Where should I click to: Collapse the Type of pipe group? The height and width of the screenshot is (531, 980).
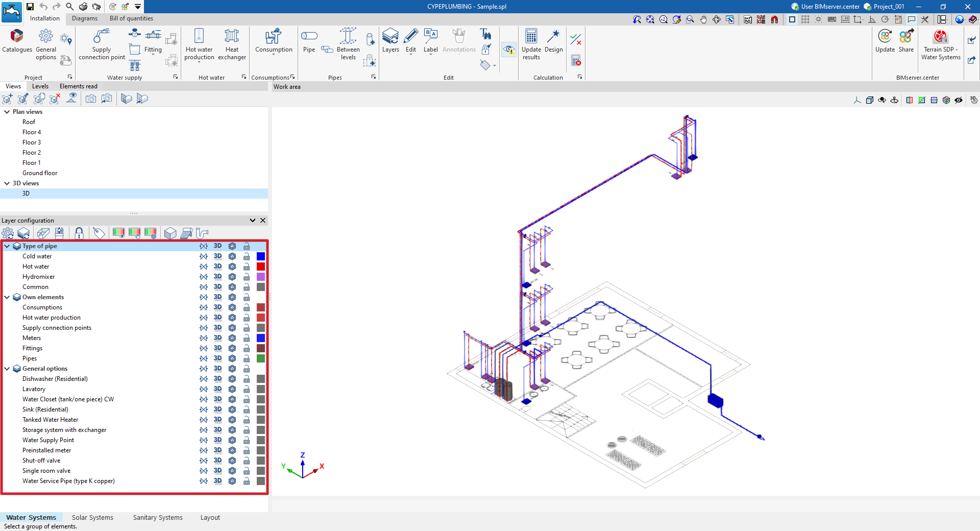(x=7, y=246)
